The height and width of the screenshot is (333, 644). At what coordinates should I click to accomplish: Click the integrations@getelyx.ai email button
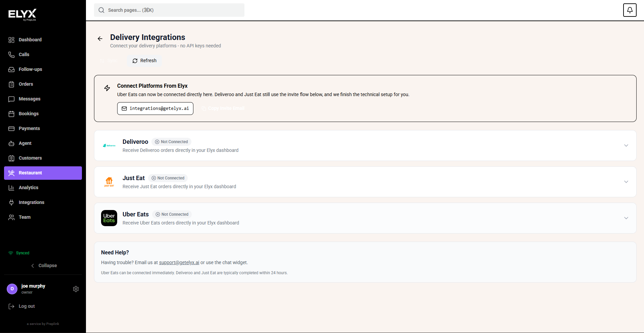point(155,109)
